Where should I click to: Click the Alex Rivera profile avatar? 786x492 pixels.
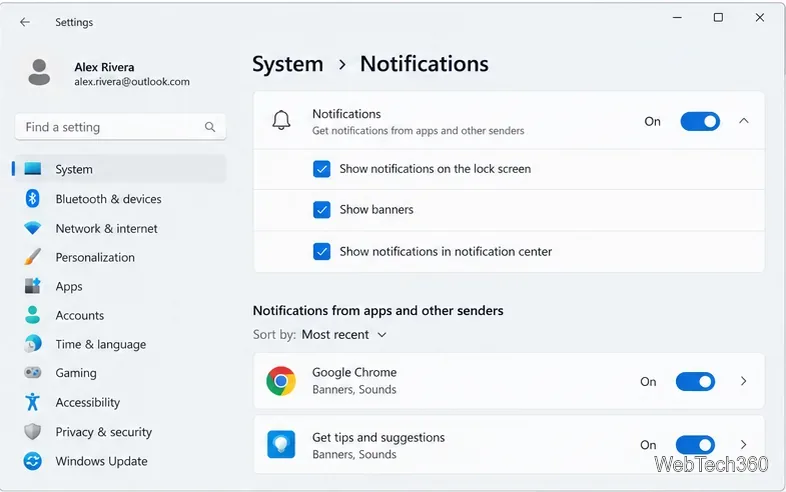(39, 72)
